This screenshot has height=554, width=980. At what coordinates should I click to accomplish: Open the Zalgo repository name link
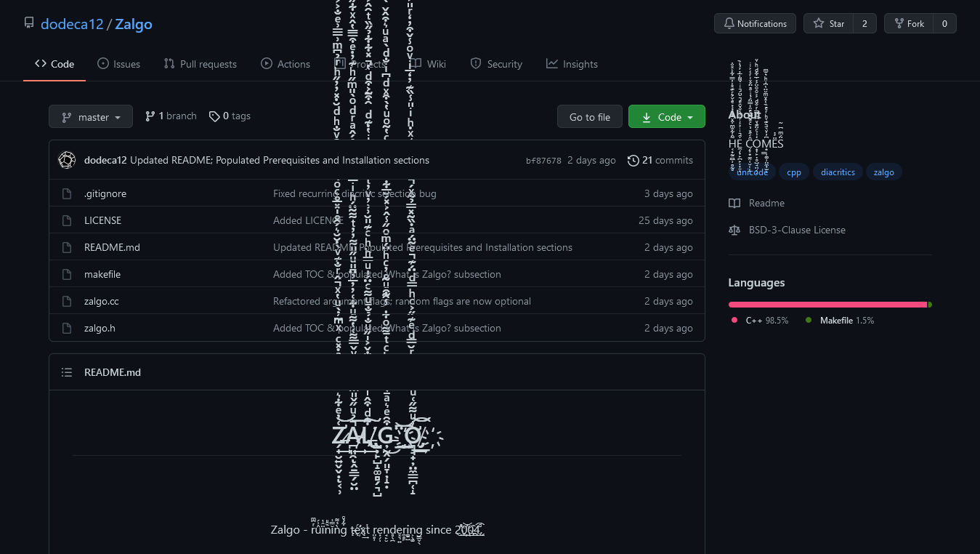click(x=134, y=24)
